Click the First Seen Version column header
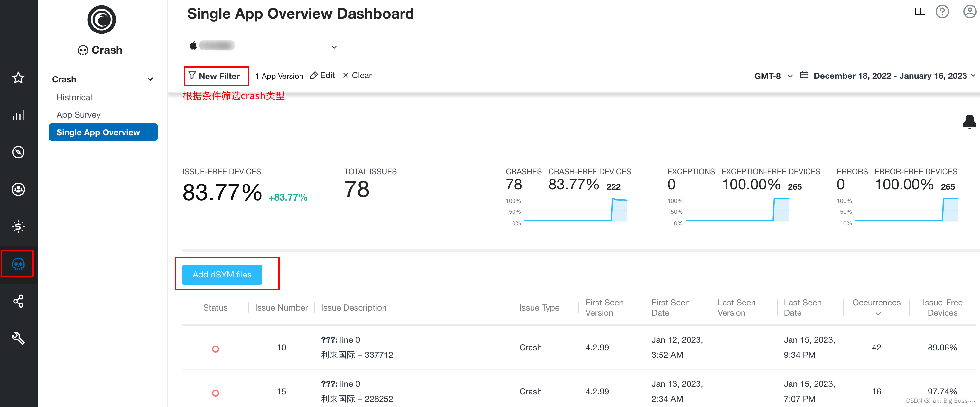Screen dimensions: 980x407 click(x=604, y=307)
